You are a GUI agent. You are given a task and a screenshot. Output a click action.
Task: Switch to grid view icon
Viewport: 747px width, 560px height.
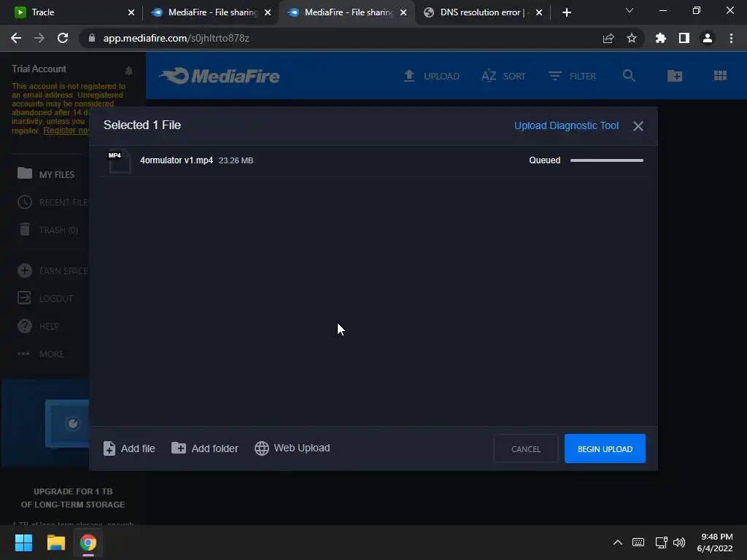pos(720,76)
